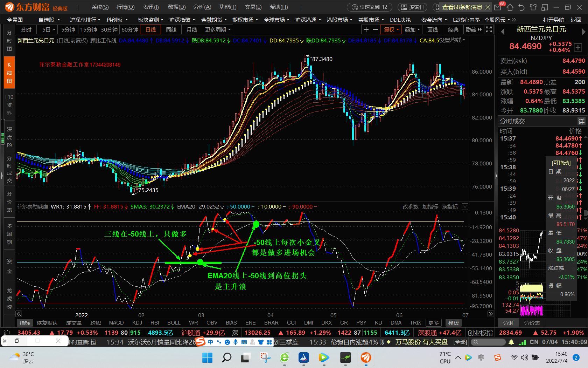The width and height of the screenshot is (588, 368).
Task: Select the monthly line period
Action: tap(191, 30)
